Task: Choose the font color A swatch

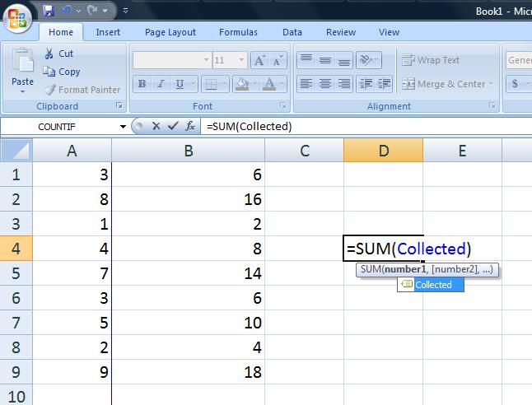Action: (x=269, y=83)
